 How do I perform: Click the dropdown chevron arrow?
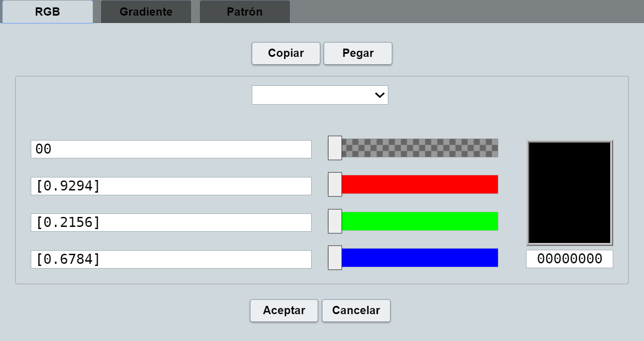click(380, 95)
